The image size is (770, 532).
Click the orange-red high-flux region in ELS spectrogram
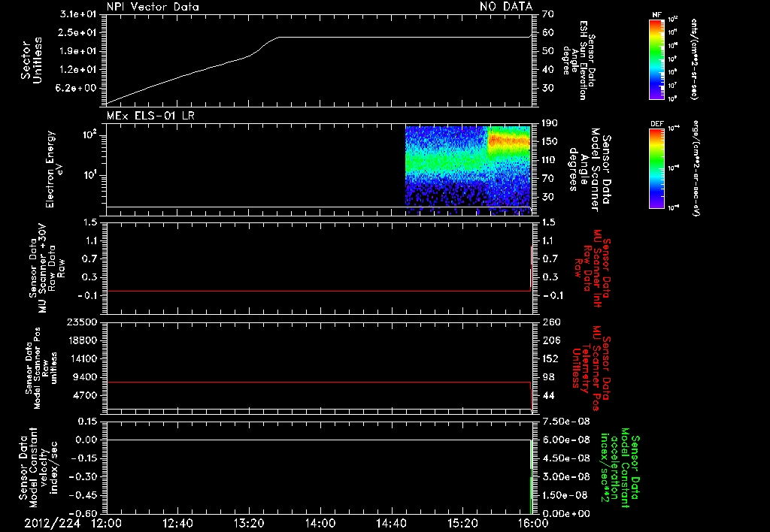509,142
